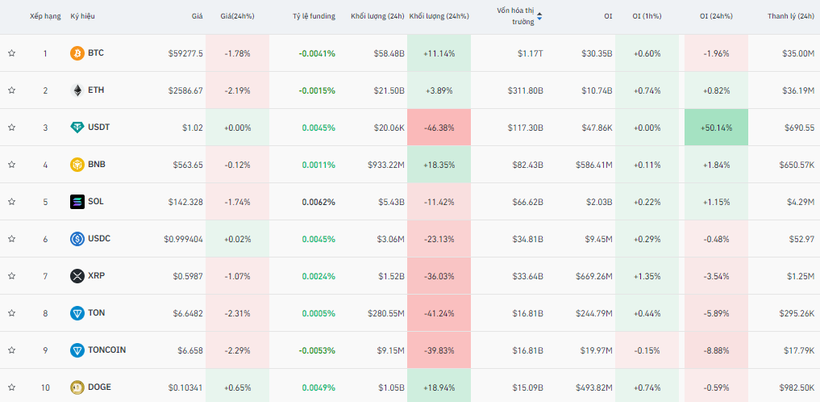Click the OI (1h%) column header
Viewport: 820px width, 402px height.
click(645, 16)
